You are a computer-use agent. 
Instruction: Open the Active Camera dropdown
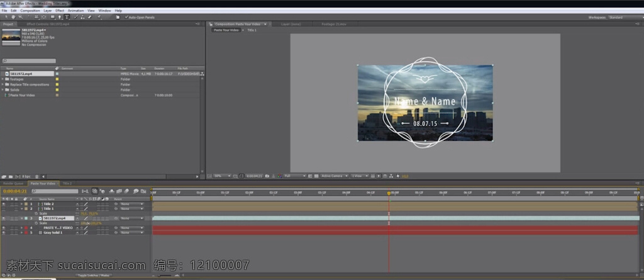335,176
